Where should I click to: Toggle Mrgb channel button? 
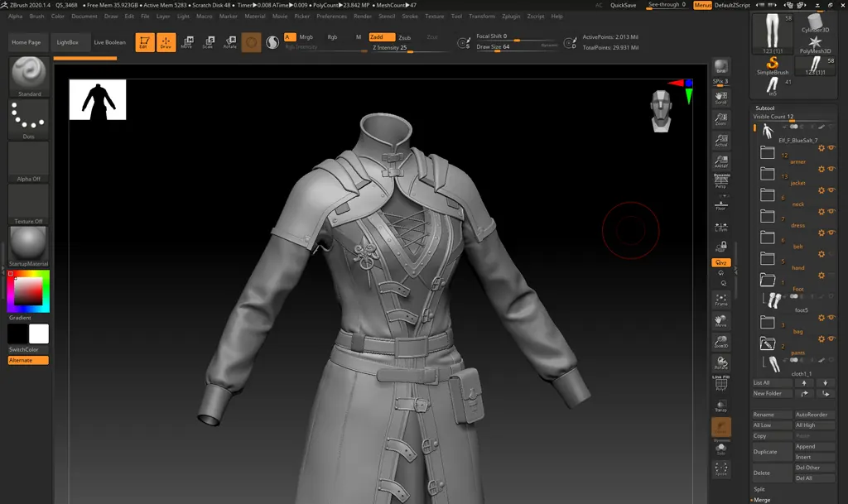(306, 36)
